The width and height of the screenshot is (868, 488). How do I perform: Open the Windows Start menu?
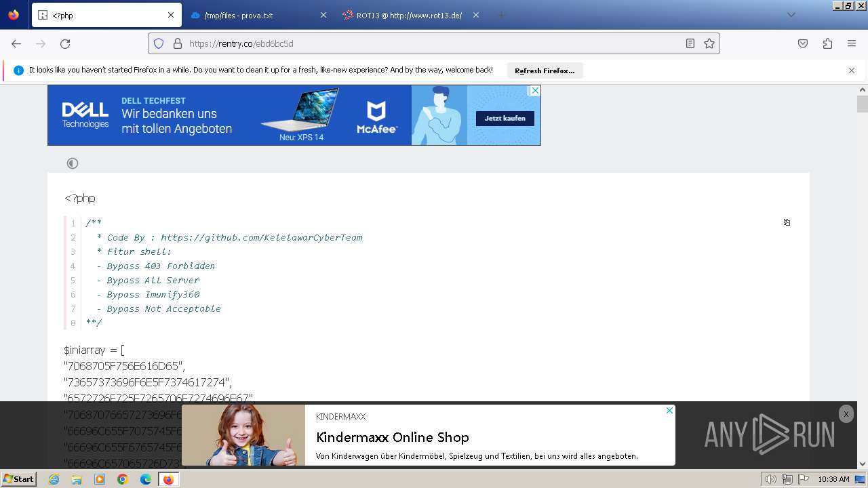pyautogui.click(x=18, y=479)
